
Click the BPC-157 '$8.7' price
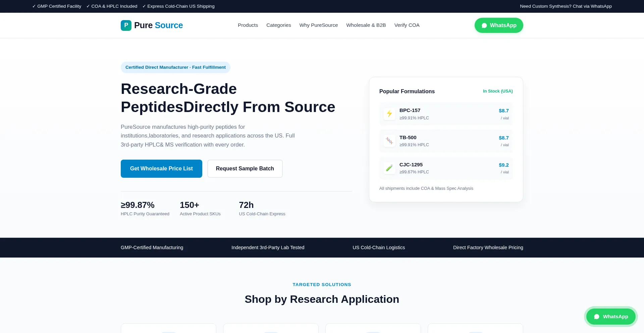(504, 111)
